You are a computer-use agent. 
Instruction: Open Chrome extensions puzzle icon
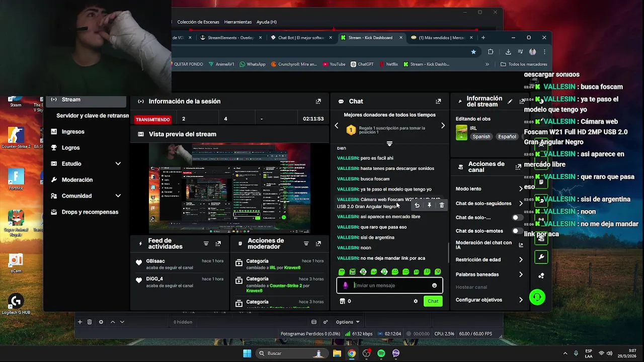click(491, 51)
